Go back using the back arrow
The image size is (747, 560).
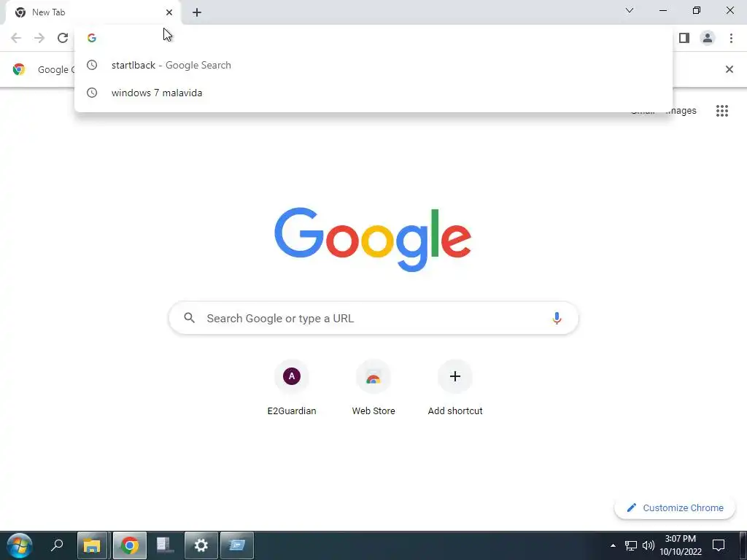16,38
